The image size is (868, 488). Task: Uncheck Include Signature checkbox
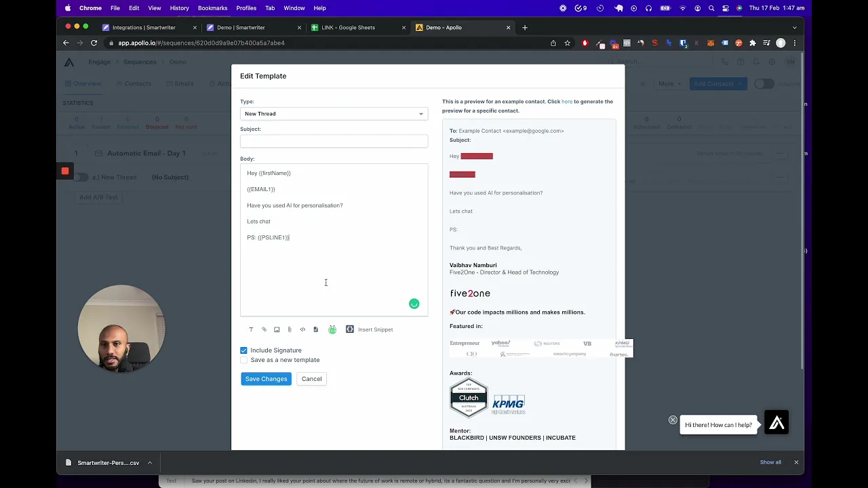click(243, 350)
